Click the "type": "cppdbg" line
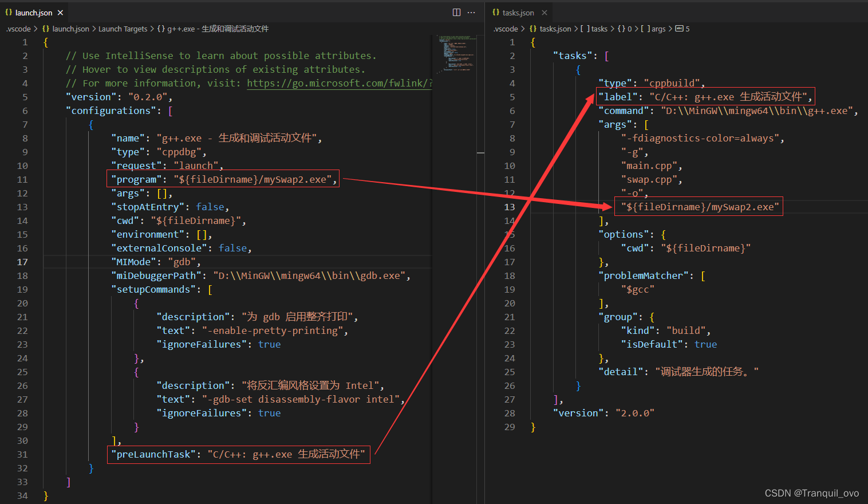The image size is (868, 504). (x=159, y=152)
